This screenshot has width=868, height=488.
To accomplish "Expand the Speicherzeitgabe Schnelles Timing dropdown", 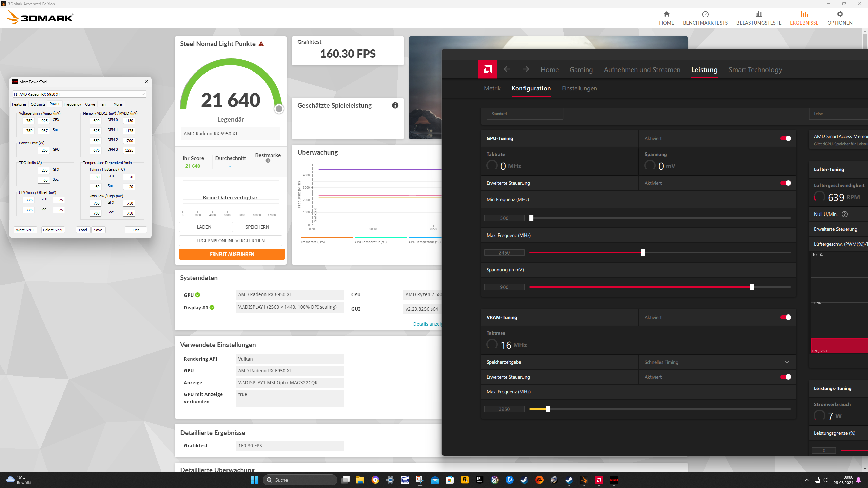I will click(x=787, y=362).
